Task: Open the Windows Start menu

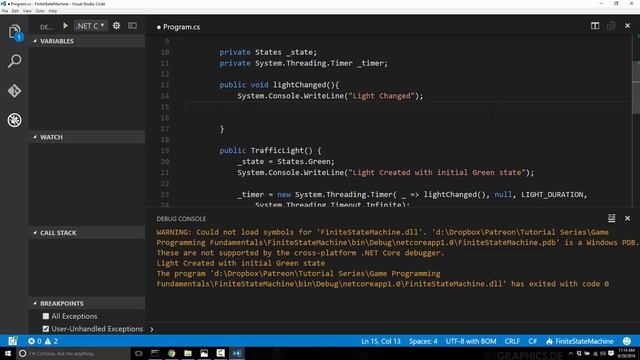Action: (7, 353)
